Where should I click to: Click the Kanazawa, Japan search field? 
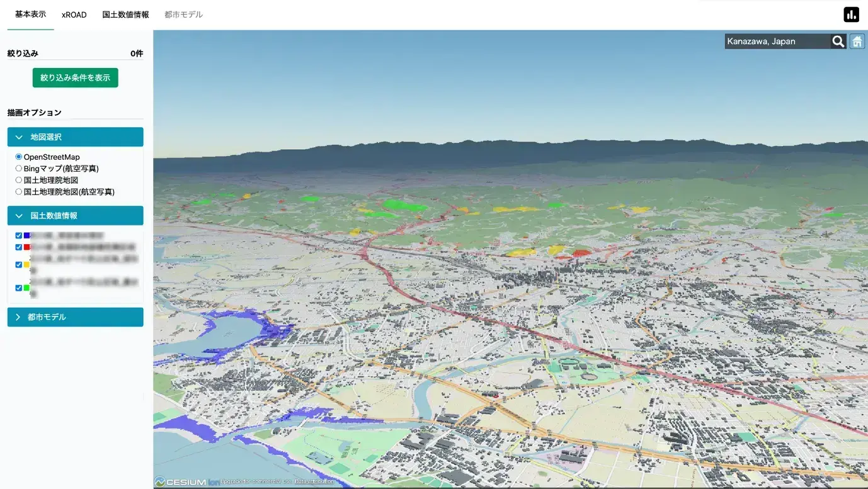pos(777,42)
